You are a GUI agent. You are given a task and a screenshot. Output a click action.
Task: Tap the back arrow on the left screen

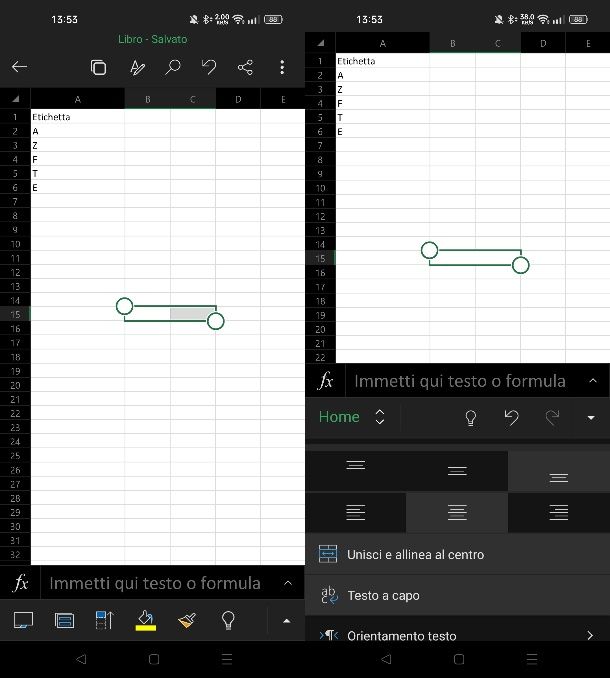(x=19, y=67)
